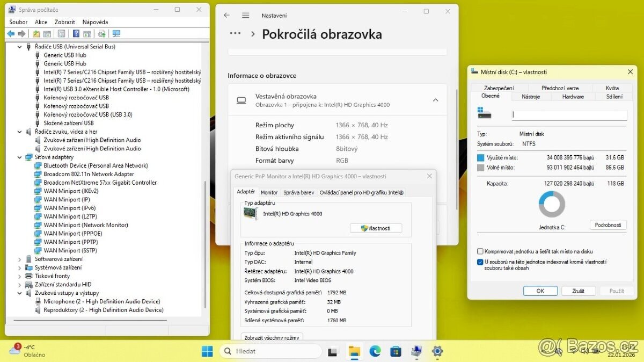Collapse the Vestavěná obrazovka section chevron
644x362 pixels.
coord(435,100)
